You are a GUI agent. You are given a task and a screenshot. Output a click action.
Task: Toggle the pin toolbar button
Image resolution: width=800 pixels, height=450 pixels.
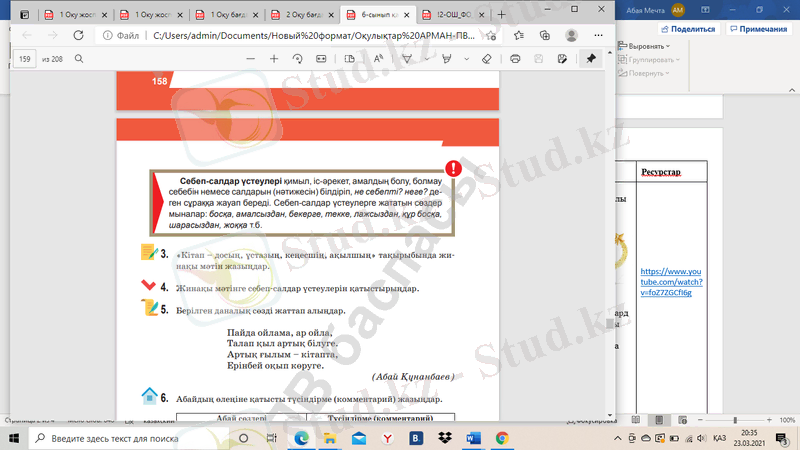[590, 59]
